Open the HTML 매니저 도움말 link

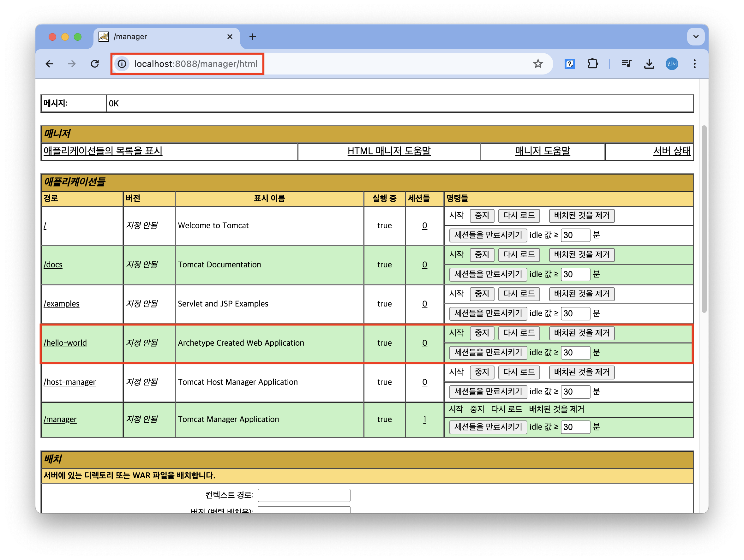coord(389,151)
